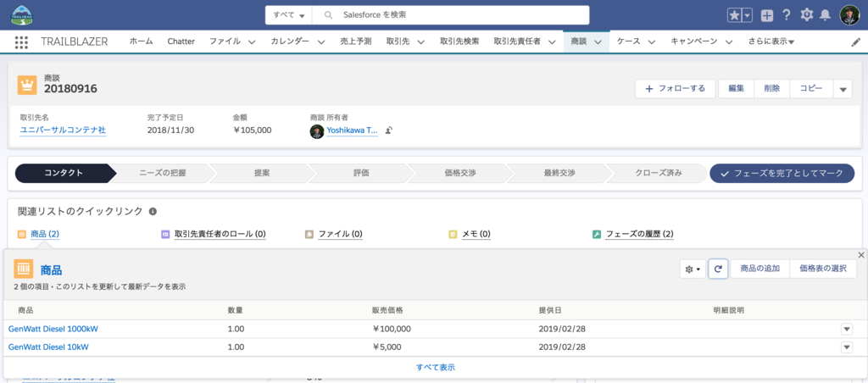
Task: Open the 取引先検索 tab
Action: click(459, 42)
